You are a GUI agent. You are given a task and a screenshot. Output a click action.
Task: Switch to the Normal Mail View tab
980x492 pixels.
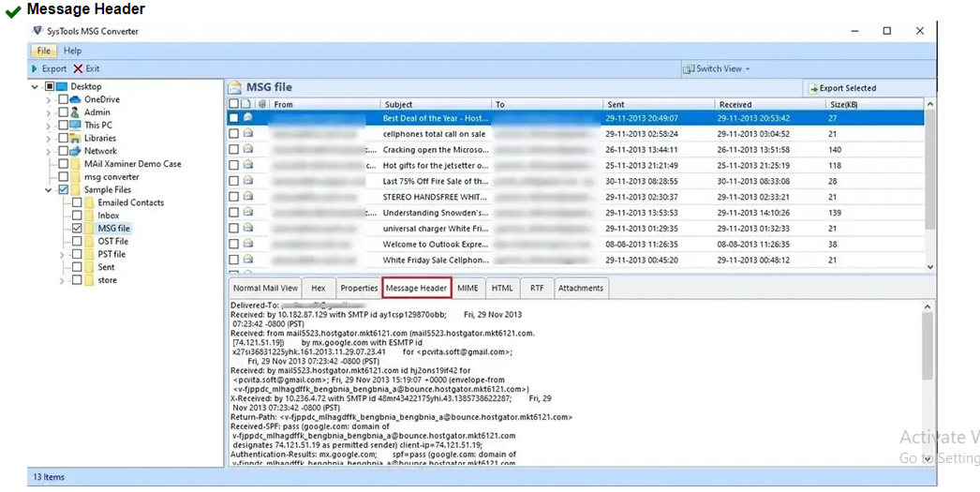(266, 289)
